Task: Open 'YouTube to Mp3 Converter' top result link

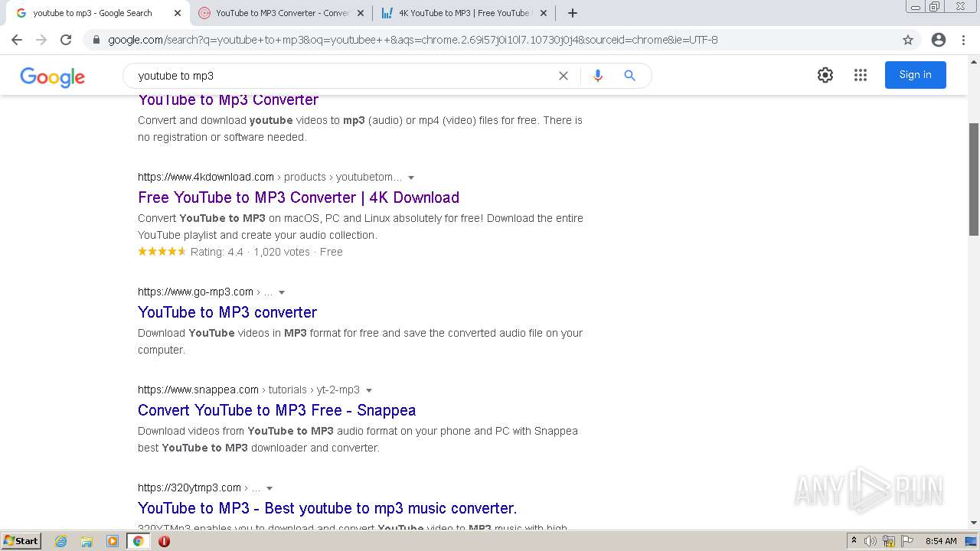Action: (228, 99)
